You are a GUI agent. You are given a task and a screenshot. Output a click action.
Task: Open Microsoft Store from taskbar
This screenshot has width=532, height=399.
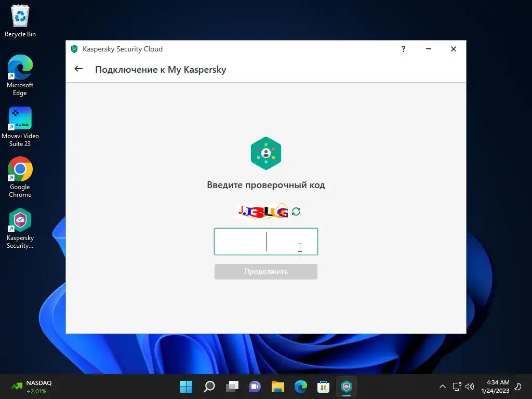pyautogui.click(x=323, y=387)
